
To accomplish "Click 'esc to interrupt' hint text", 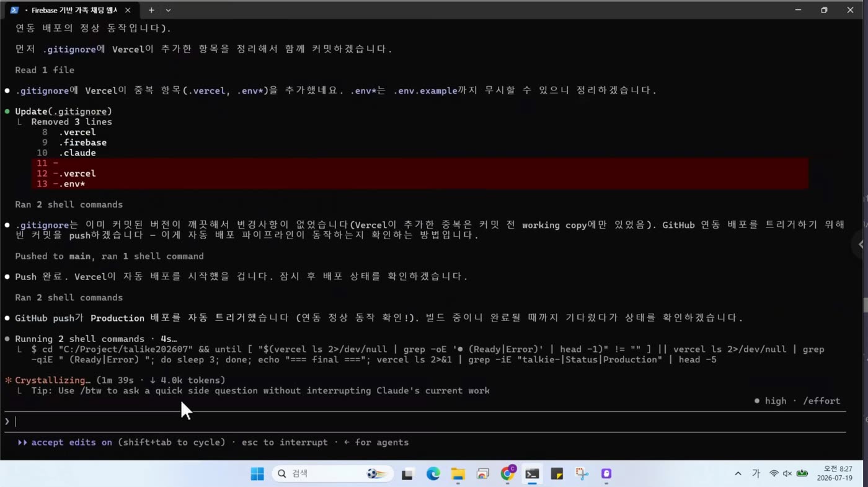I will [x=285, y=442].
